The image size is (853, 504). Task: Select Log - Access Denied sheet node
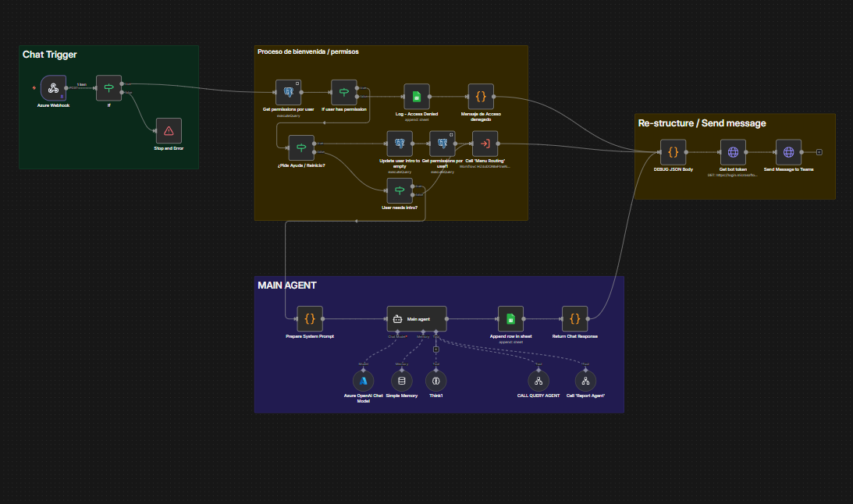[x=417, y=97]
